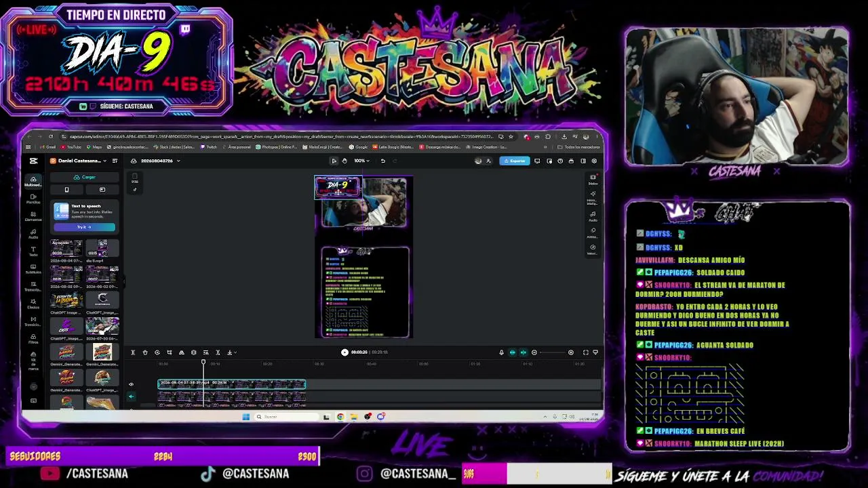Open the download options dropdown in timeline toolbar
Screen dimensions: 868x488
[231, 352]
